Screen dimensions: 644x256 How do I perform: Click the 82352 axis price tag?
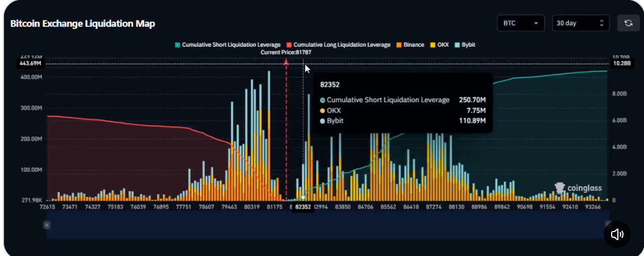[303, 208]
